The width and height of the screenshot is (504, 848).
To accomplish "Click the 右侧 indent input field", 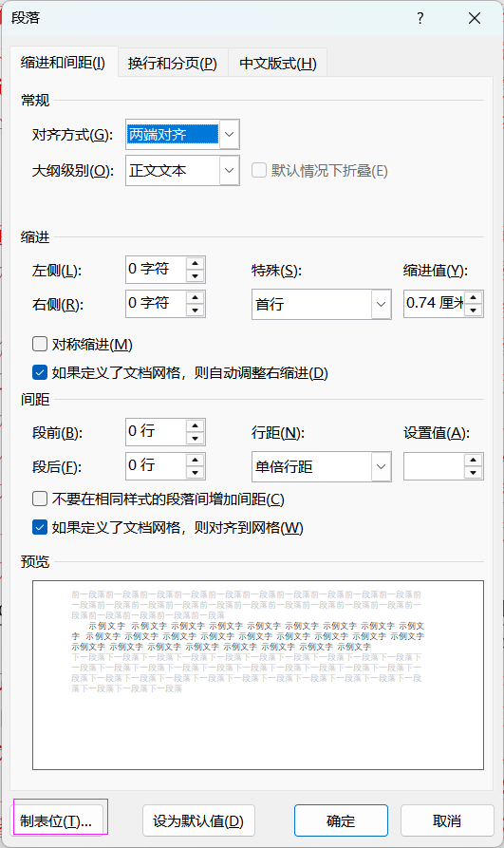I will [157, 303].
